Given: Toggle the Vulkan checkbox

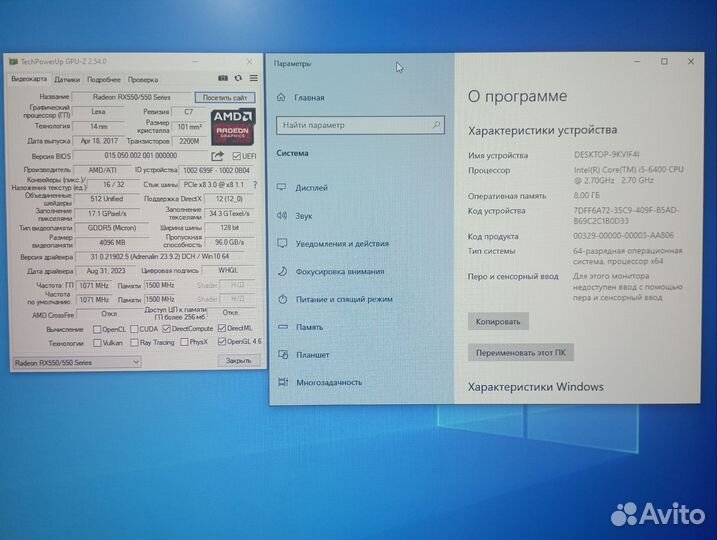Looking at the screenshot, I should click(97, 342).
